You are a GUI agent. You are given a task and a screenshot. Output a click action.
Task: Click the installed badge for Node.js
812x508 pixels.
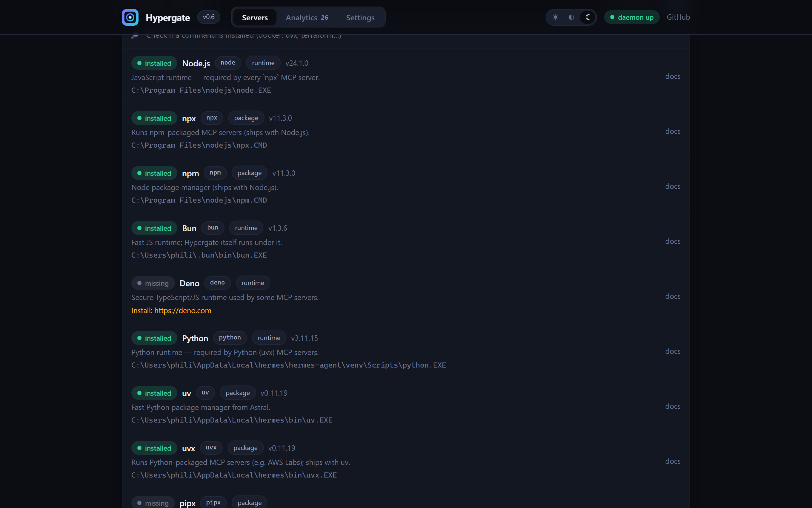click(154, 63)
